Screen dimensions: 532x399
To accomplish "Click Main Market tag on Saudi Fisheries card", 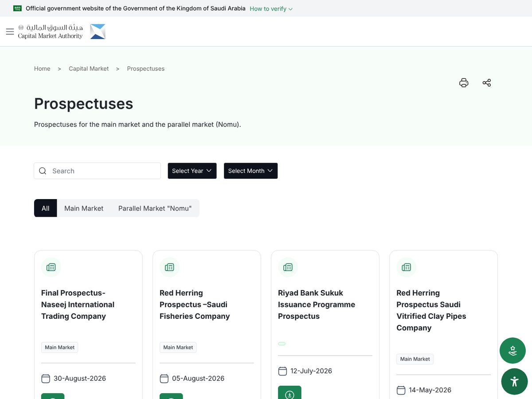I will click(x=178, y=348).
